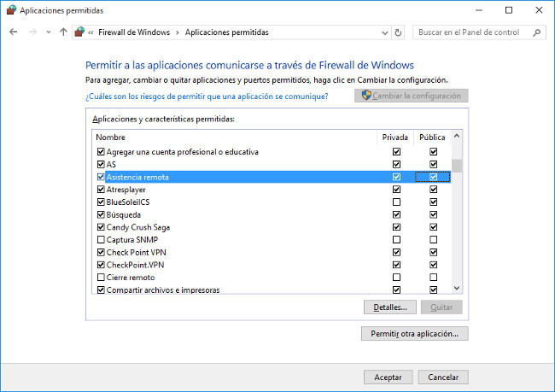The image size is (555, 392).
Task: Select the Asistencia remota row text
Action: pos(137,177)
